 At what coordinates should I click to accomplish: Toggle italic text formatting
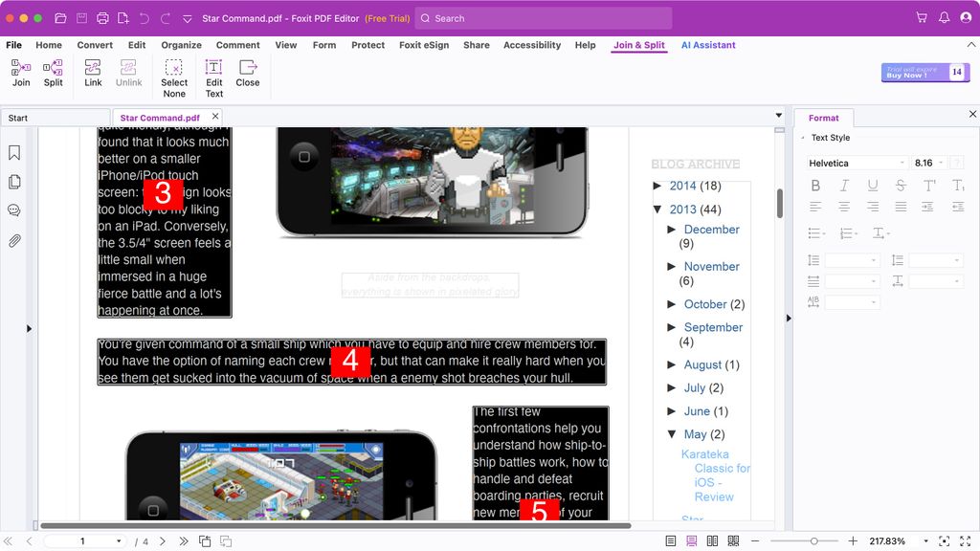tap(844, 186)
